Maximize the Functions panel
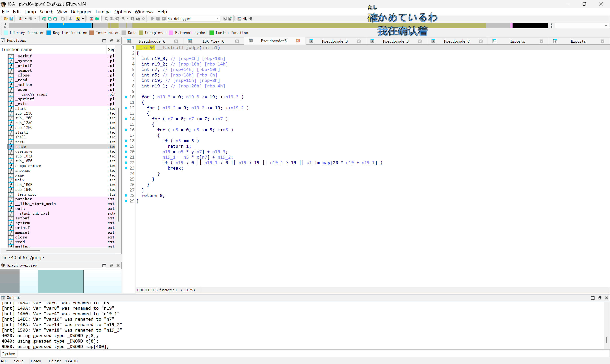 [x=104, y=40]
